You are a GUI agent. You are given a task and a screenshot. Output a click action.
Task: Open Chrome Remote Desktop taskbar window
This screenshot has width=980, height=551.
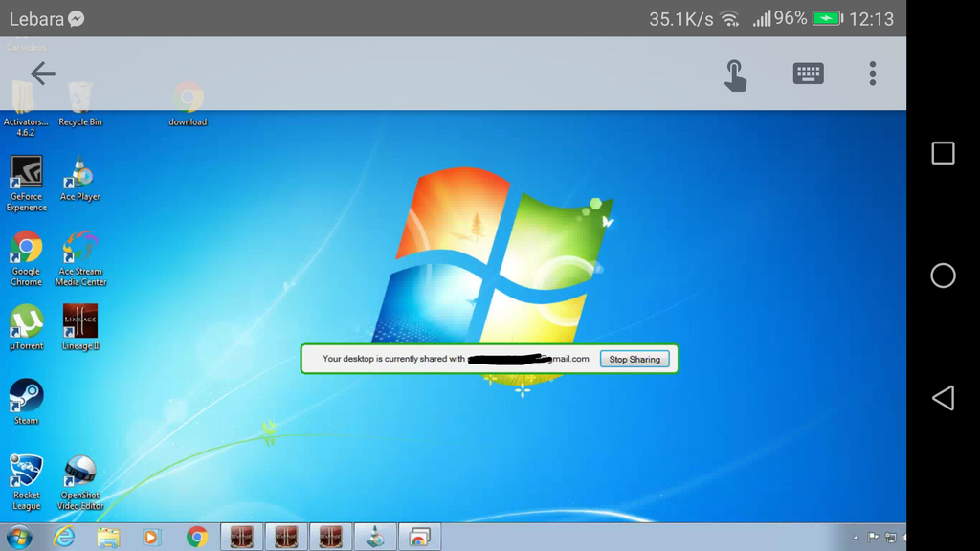point(420,538)
